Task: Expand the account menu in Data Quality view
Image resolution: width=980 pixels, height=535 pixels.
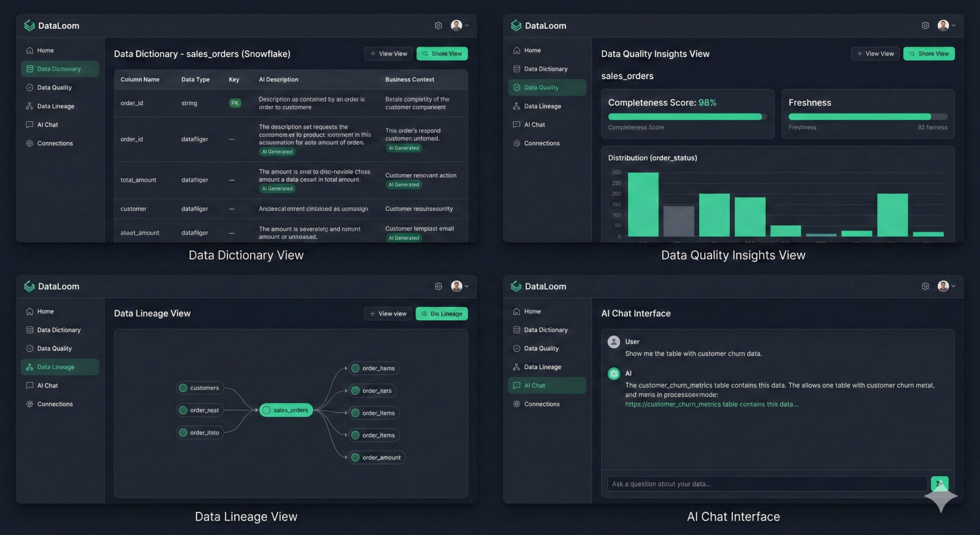Action: [954, 25]
